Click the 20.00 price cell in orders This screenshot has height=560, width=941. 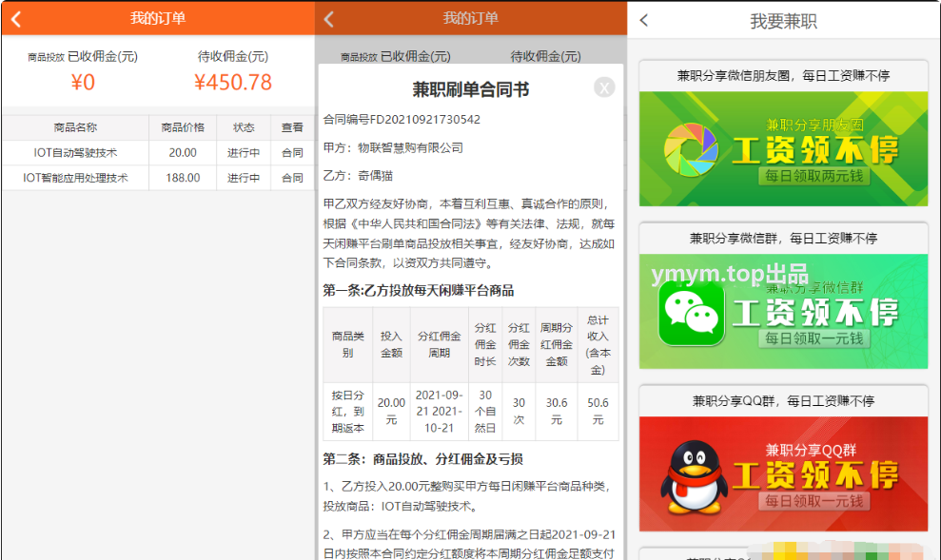tap(183, 153)
